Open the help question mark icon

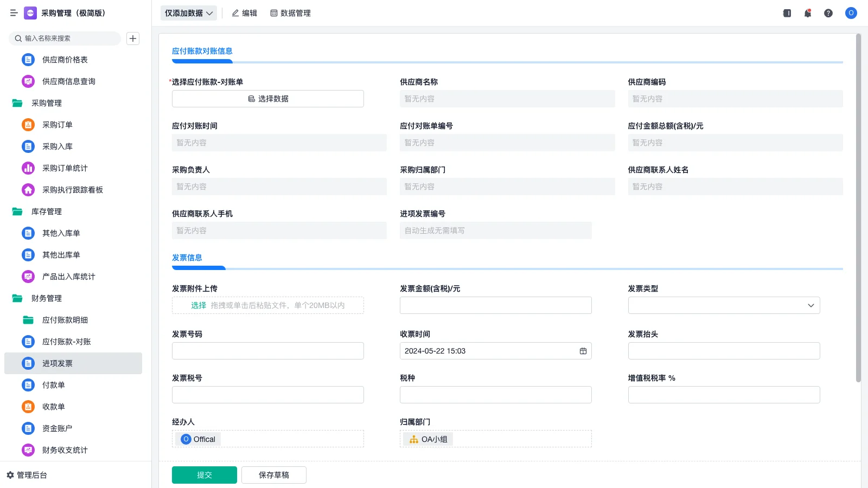(828, 13)
